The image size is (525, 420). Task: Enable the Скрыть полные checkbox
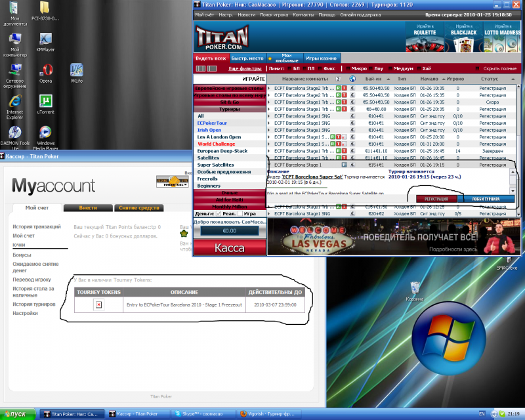pos(477,69)
